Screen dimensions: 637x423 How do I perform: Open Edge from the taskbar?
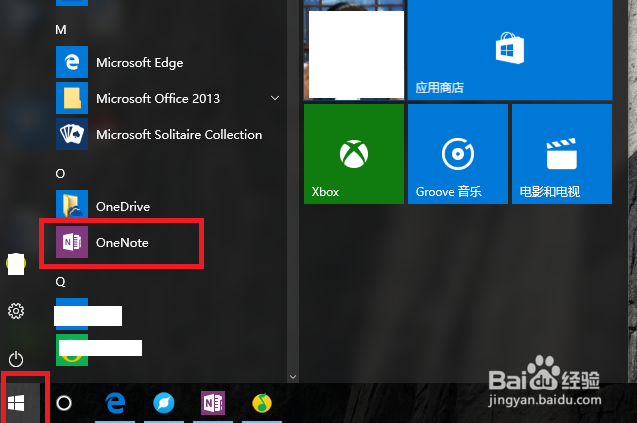click(115, 403)
